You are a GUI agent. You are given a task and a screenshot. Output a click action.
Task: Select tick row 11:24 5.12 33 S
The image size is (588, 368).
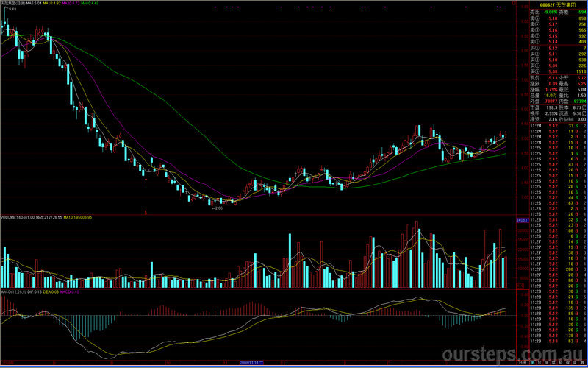tap(558, 125)
